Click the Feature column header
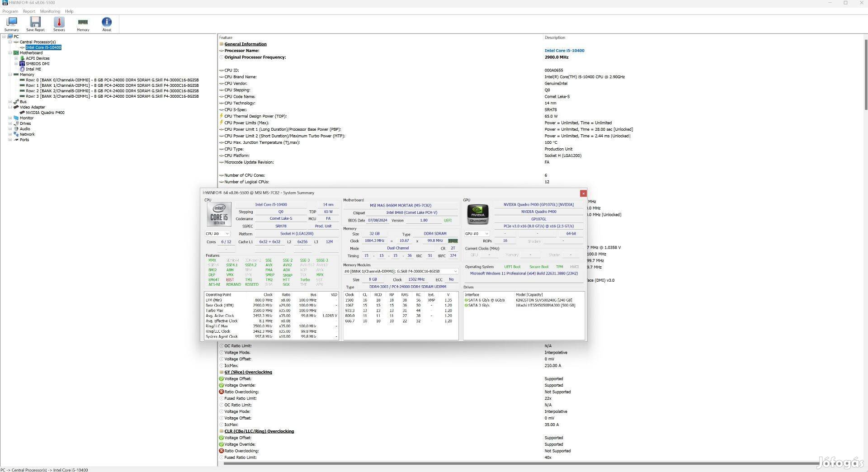 226,38
